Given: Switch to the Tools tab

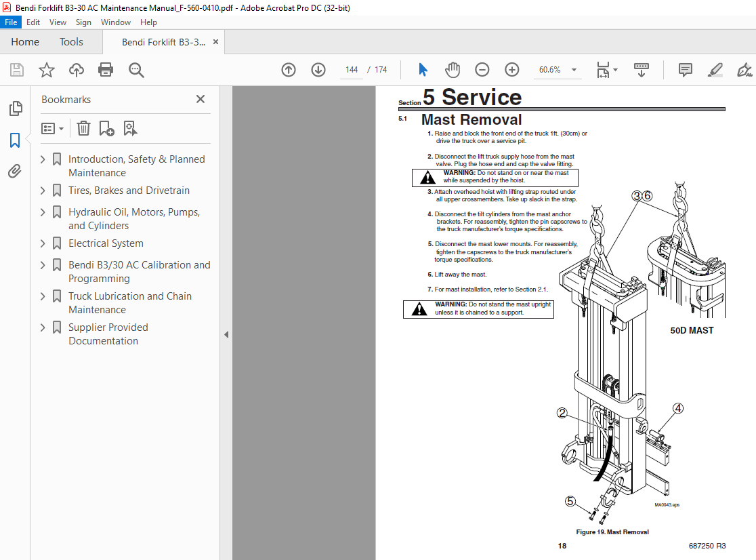Looking at the screenshot, I should point(71,42).
